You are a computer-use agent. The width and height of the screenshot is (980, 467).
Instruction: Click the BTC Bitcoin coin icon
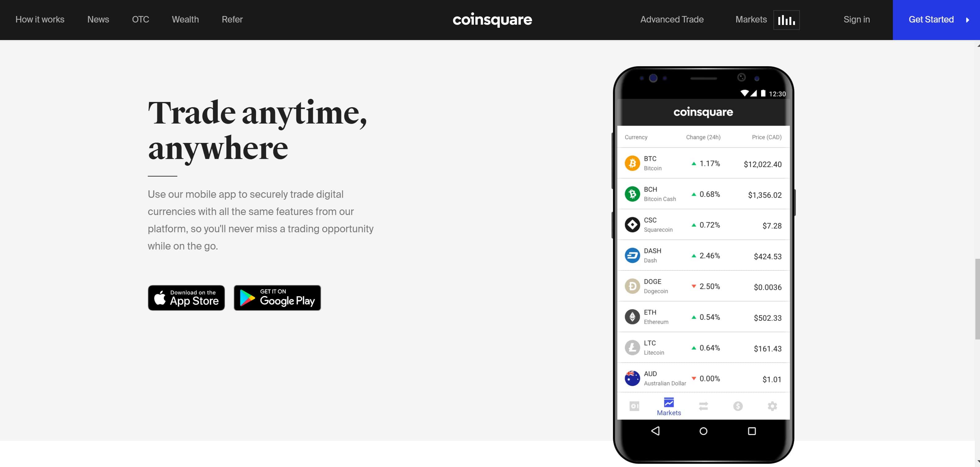click(632, 163)
